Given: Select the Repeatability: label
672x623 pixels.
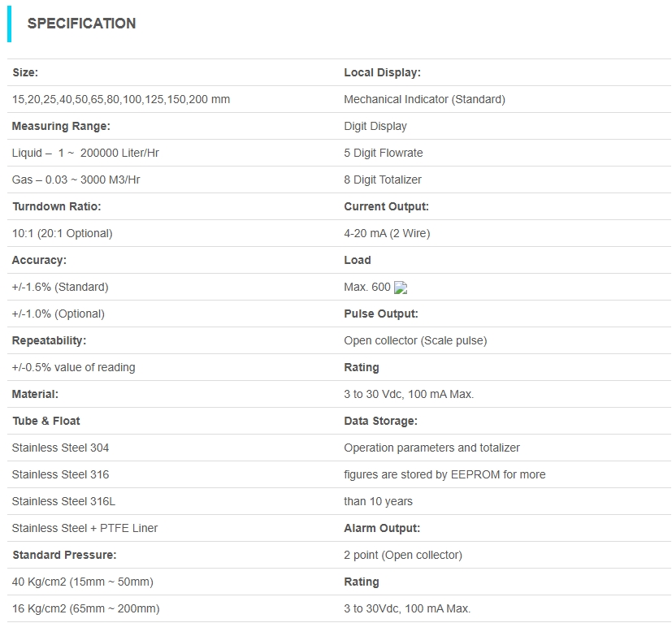Looking at the screenshot, I should [x=49, y=341].
